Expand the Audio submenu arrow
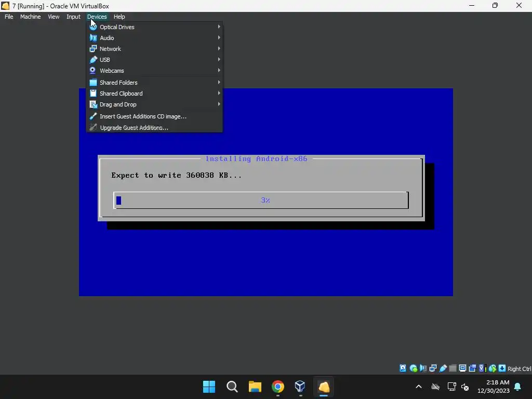Viewport: 532px width, 399px height. pos(219,37)
